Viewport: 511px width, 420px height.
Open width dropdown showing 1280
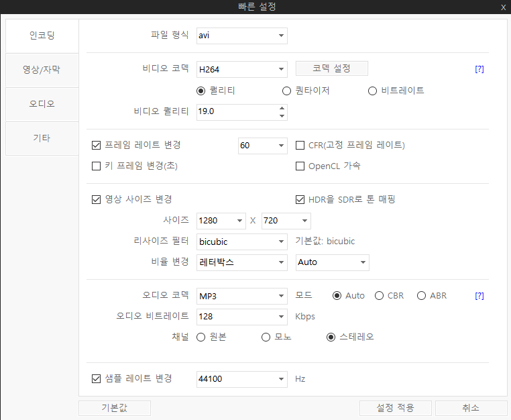(x=221, y=221)
